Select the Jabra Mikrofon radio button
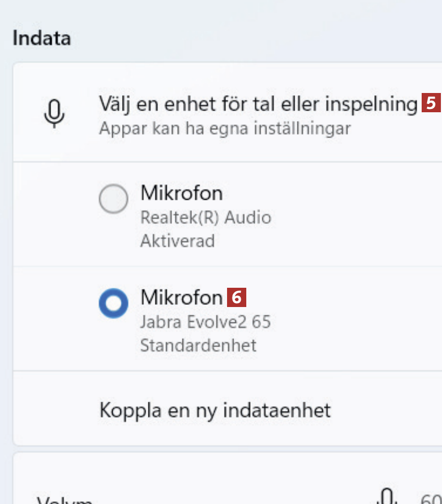Screen dimensions: 442x504 click(x=113, y=303)
